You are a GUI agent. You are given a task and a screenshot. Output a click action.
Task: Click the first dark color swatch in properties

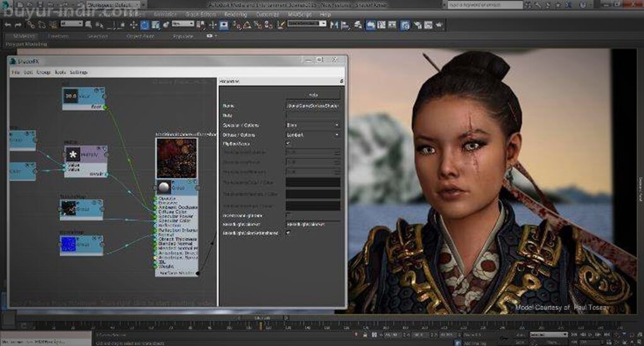313,182
